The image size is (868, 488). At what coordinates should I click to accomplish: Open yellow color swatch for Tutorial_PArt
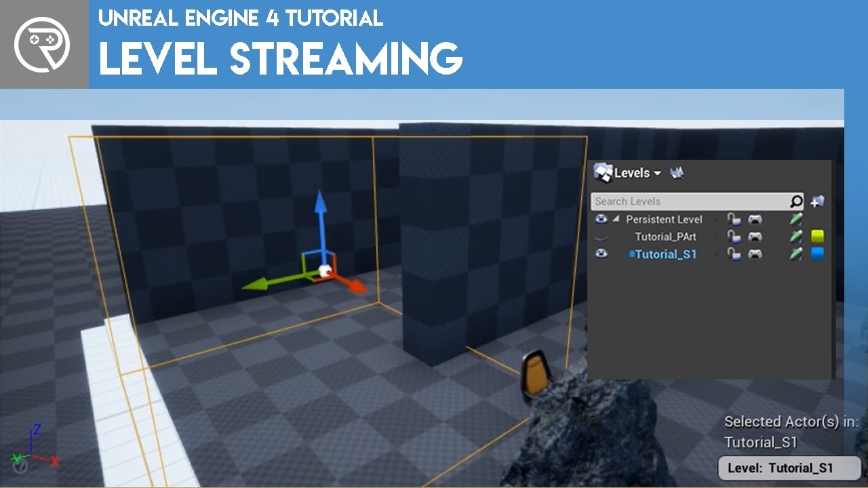click(818, 237)
